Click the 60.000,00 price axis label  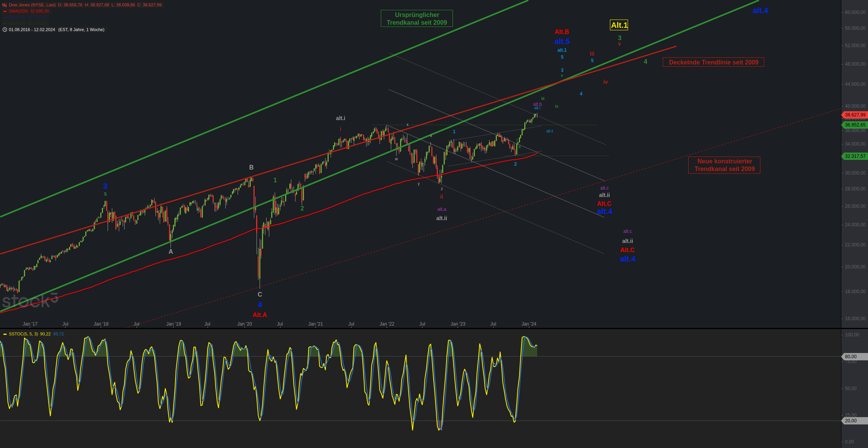[855, 12]
